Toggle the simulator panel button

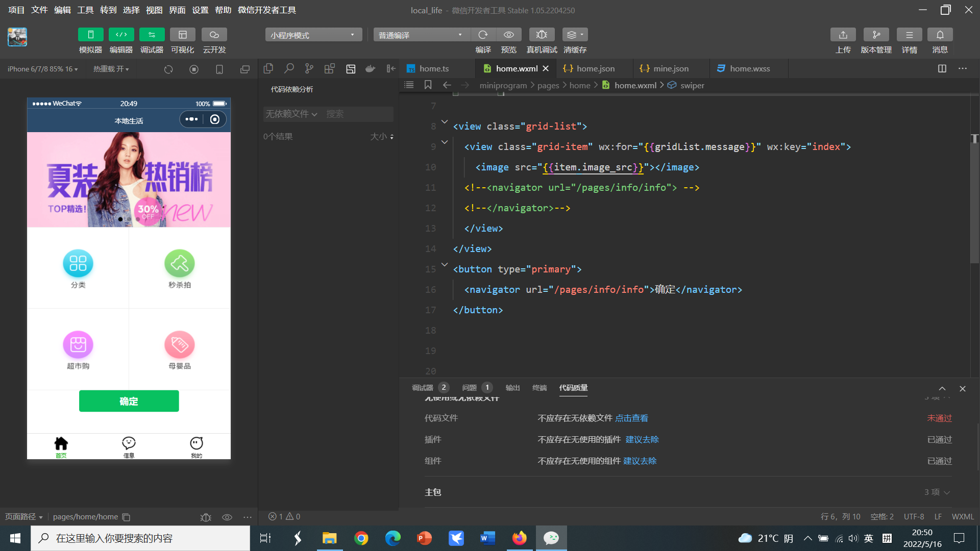pos(90,35)
